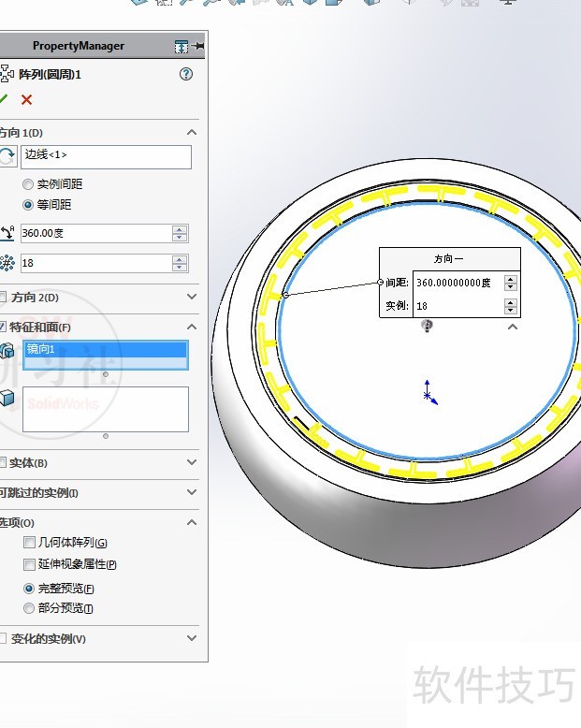Click the instance count icon beside 18

[x=7, y=263]
